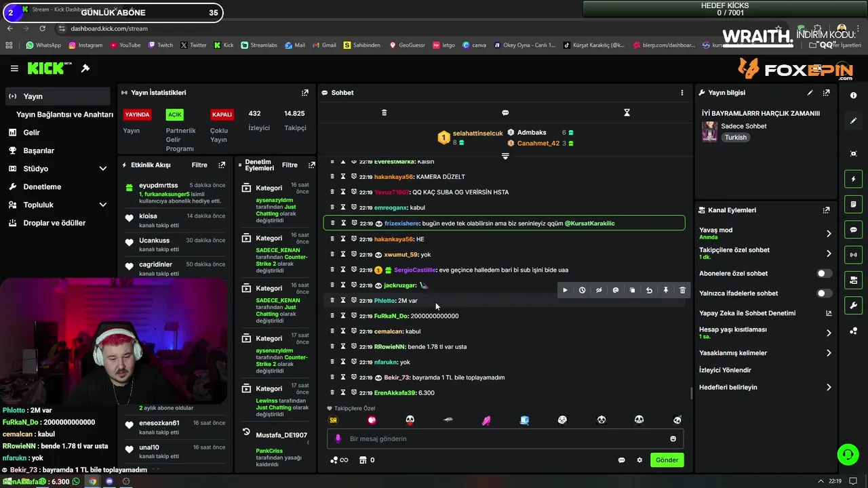Image resolution: width=868 pixels, height=488 pixels.
Task: Click the lightning bolt icon in right sidebar
Action: tap(853, 179)
